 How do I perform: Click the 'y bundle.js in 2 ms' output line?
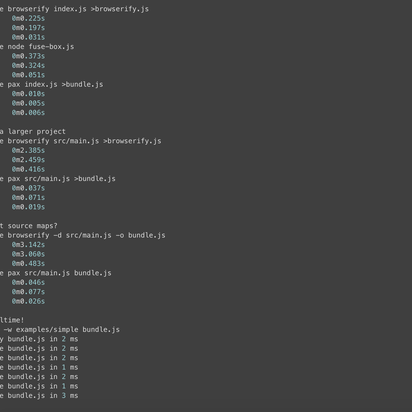point(39,339)
